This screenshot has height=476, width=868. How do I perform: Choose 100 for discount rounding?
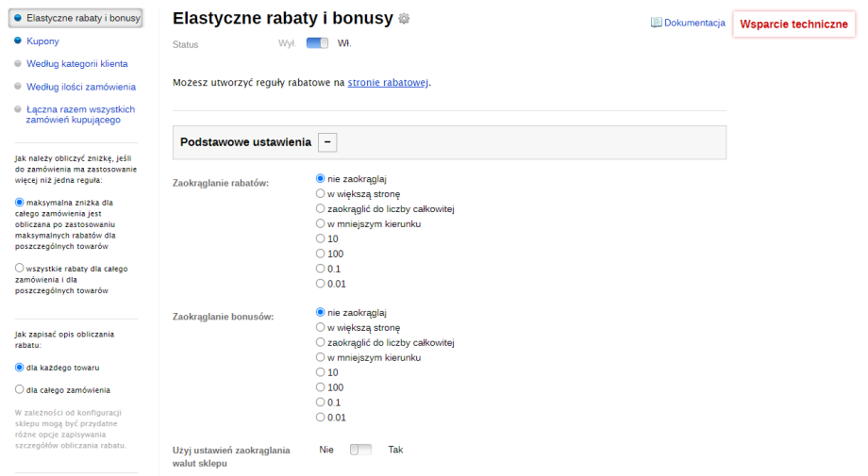321,254
